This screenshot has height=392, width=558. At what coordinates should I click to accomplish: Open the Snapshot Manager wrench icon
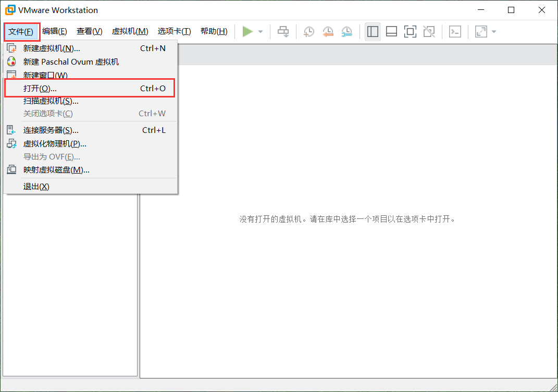tap(346, 32)
